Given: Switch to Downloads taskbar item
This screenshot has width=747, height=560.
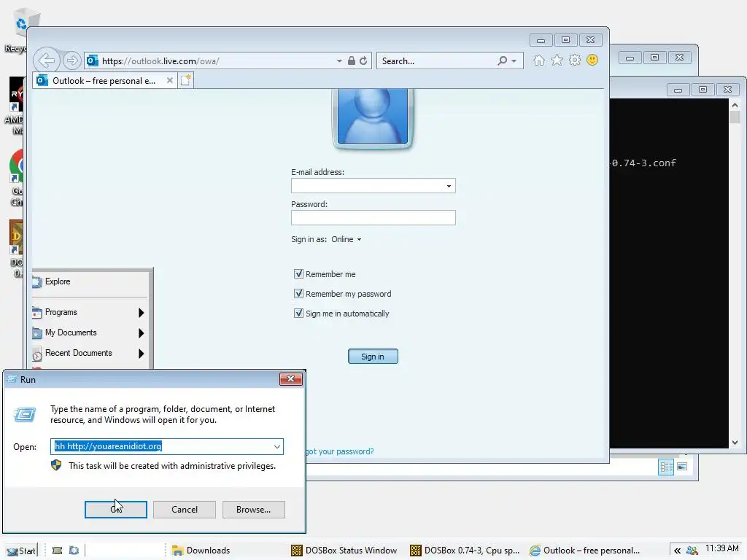Looking at the screenshot, I should coord(201,551).
